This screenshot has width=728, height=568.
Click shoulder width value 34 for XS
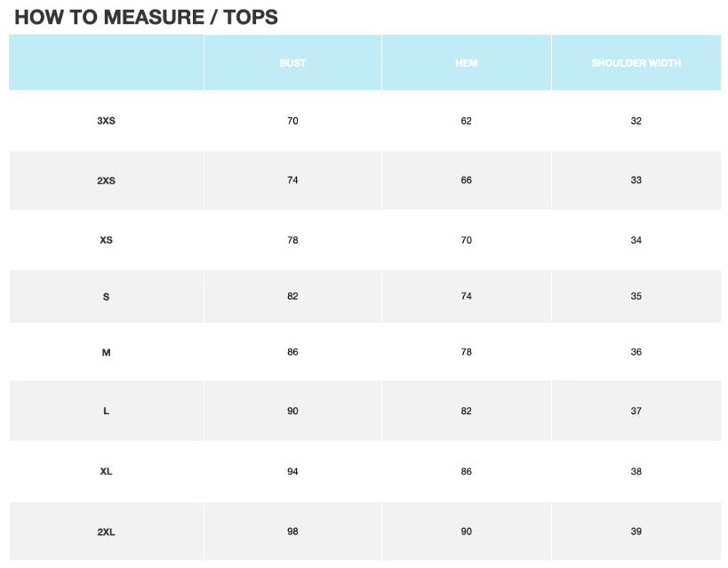636,240
